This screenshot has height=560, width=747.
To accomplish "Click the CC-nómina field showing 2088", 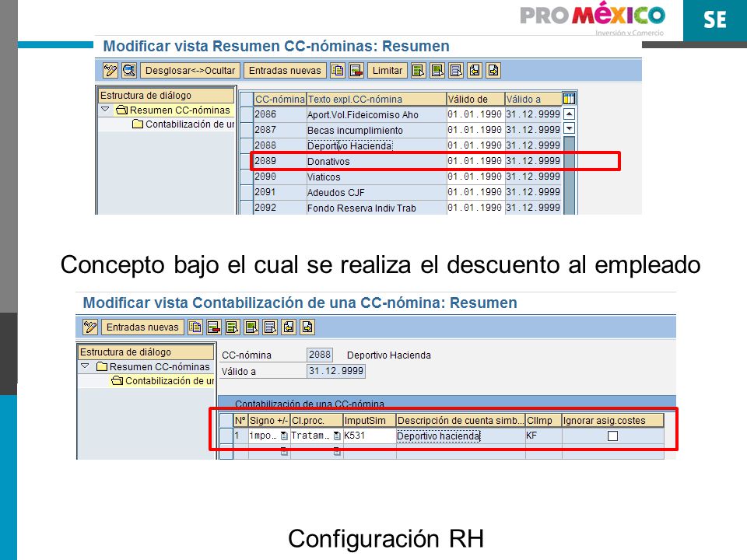I will point(320,355).
